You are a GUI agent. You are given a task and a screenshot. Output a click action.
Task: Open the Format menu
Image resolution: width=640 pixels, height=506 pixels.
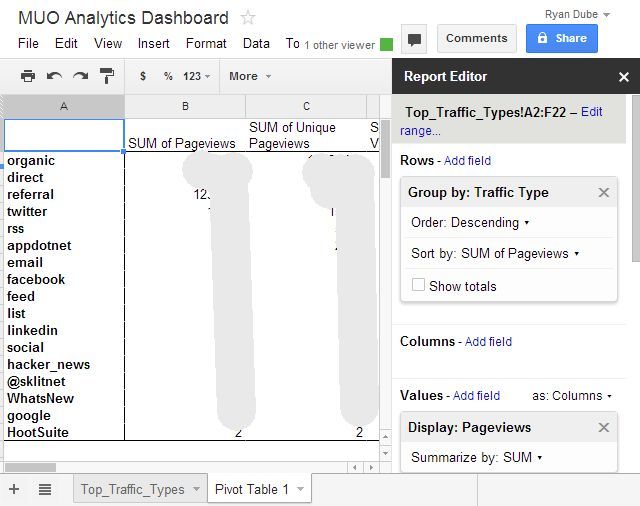click(x=206, y=43)
